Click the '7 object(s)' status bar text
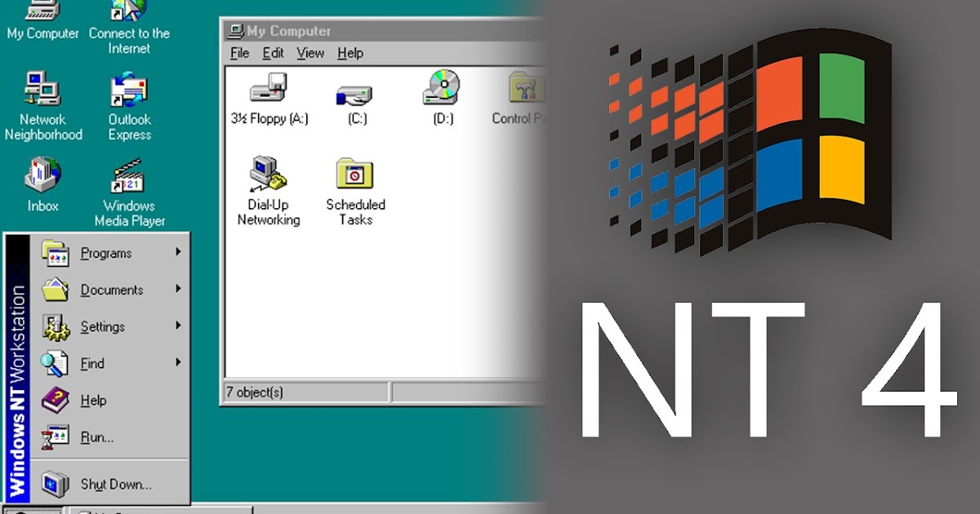 255,392
